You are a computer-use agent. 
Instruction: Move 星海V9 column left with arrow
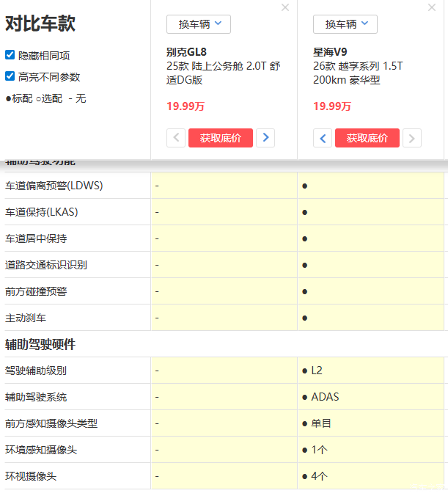point(323,138)
